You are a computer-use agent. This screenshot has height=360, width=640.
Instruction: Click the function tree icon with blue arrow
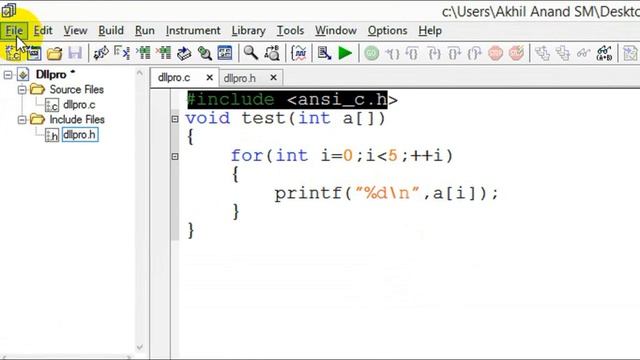click(x=122, y=53)
